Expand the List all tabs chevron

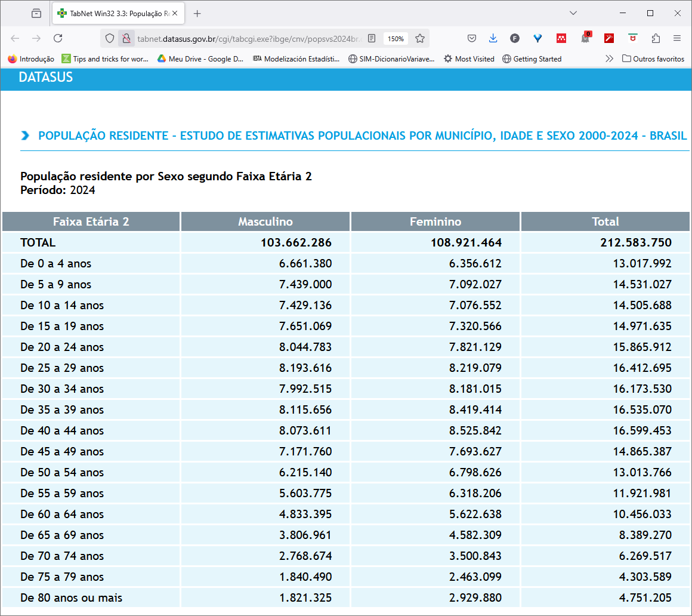[573, 13]
